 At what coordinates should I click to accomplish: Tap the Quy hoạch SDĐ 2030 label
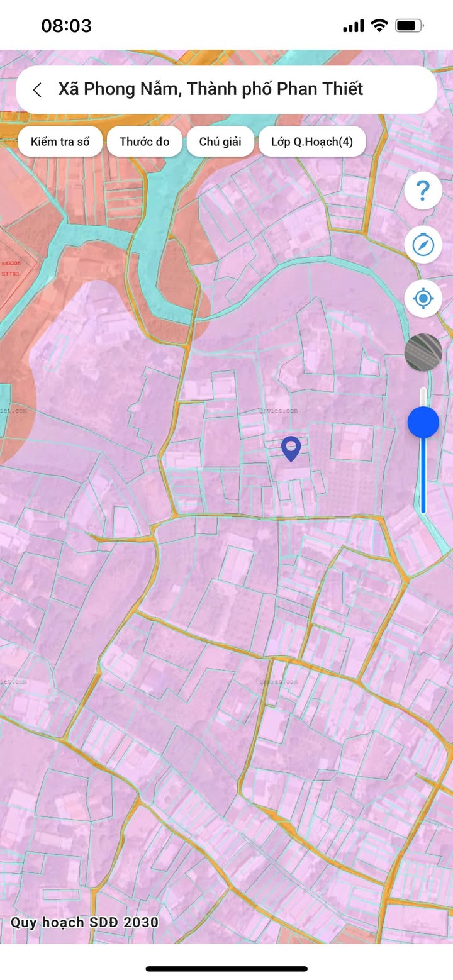coord(84,923)
